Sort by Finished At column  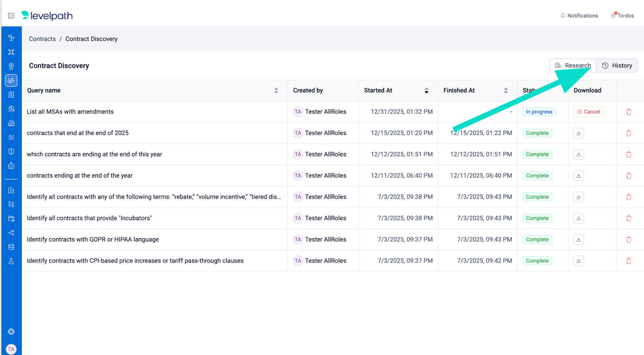point(506,90)
